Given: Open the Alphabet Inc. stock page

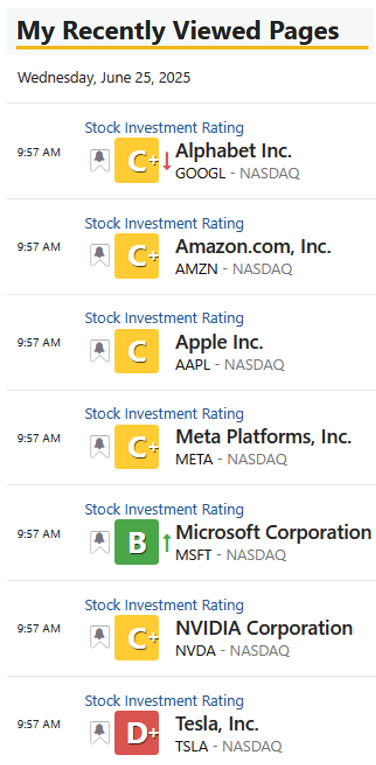Looking at the screenshot, I should click(234, 151).
